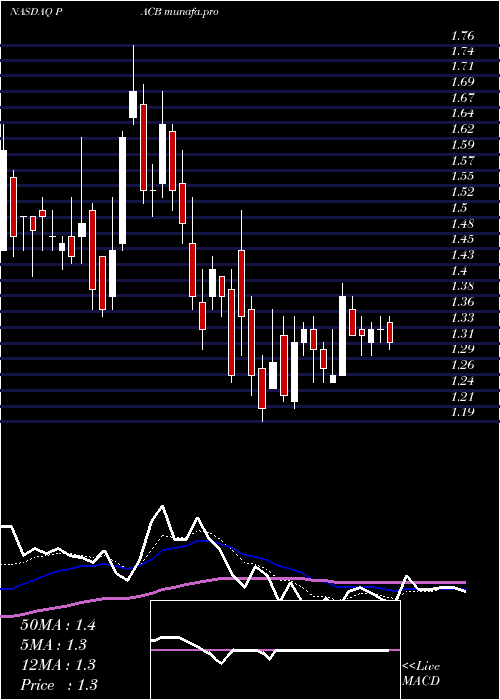The image size is (500, 700).
Task: Click the 1.36 price axis label
Action: [462, 302]
